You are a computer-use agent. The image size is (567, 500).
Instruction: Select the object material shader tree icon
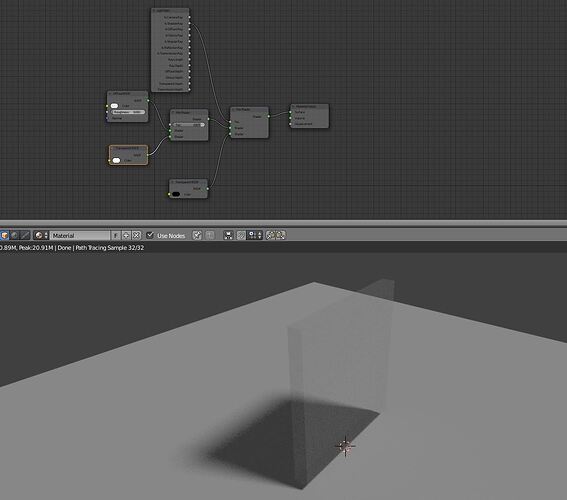click(4, 235)
